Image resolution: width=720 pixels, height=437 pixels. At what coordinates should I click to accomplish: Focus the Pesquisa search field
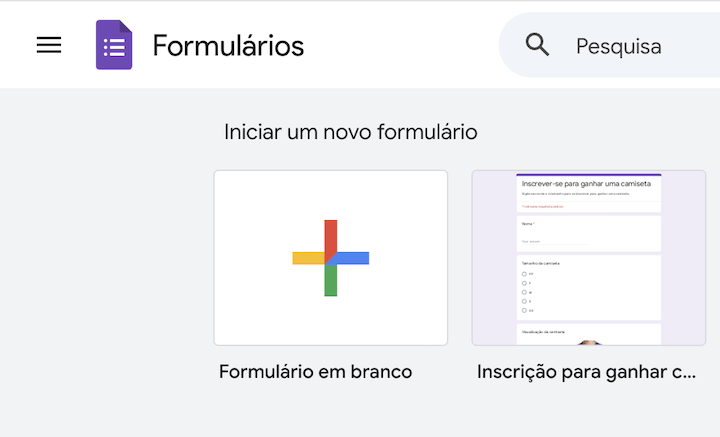coord(640,46)
